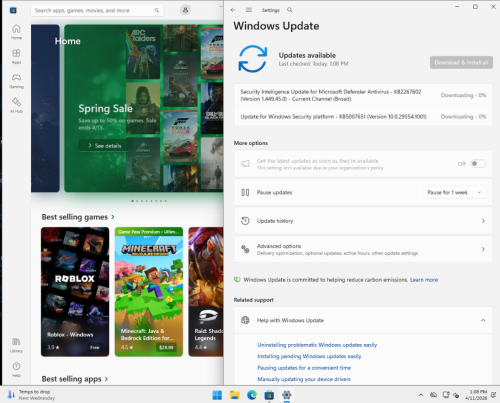Click Update for Windows Security platform entry

[x=363, y=117]
